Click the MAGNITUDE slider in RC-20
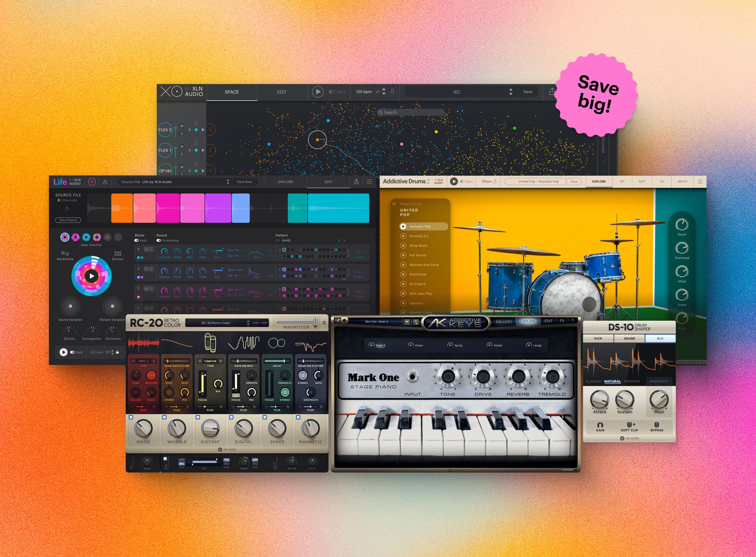The height and width of the screenshot is (557, 756). click(297, 323)
